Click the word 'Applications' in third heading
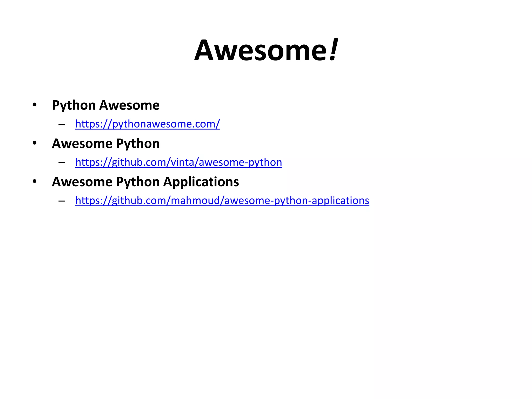 201,182
